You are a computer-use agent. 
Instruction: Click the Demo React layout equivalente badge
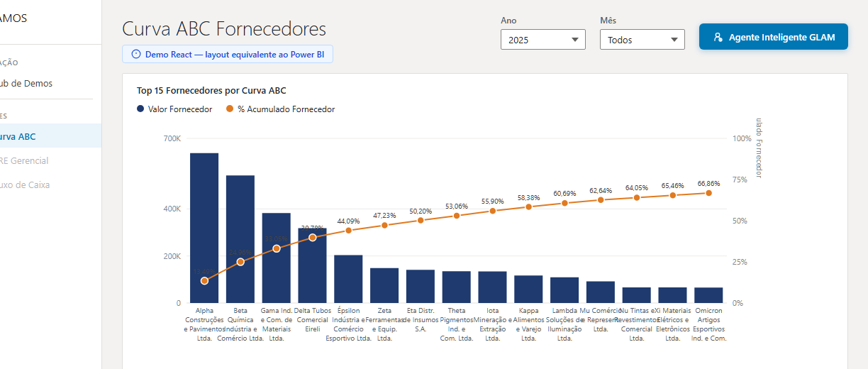[228, 54]
